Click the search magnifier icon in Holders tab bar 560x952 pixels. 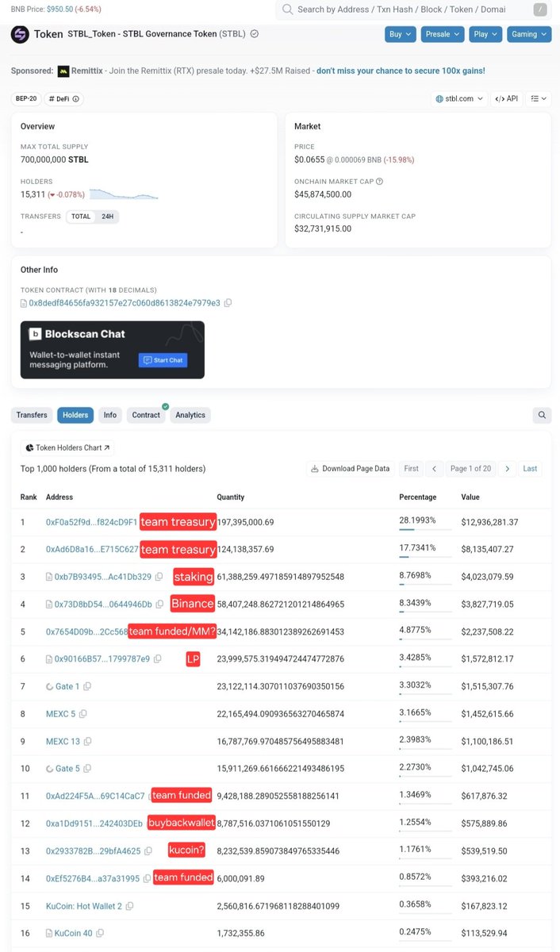542,415
